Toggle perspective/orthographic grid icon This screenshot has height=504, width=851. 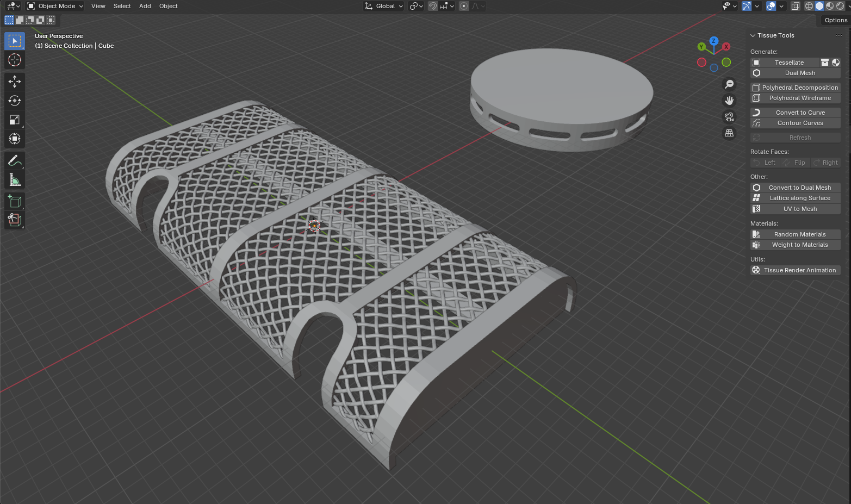tap(729, 133)
